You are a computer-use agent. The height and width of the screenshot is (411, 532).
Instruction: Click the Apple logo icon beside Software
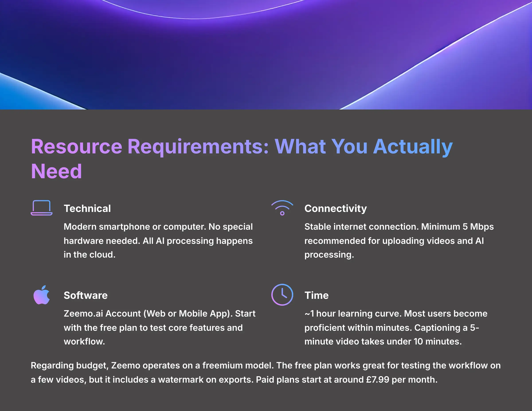click(41, 295)
